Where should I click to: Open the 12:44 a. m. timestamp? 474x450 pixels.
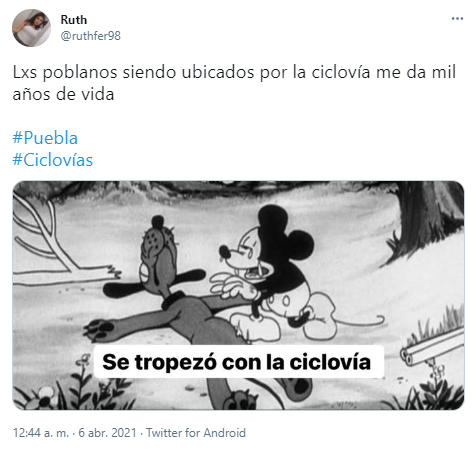41,433
